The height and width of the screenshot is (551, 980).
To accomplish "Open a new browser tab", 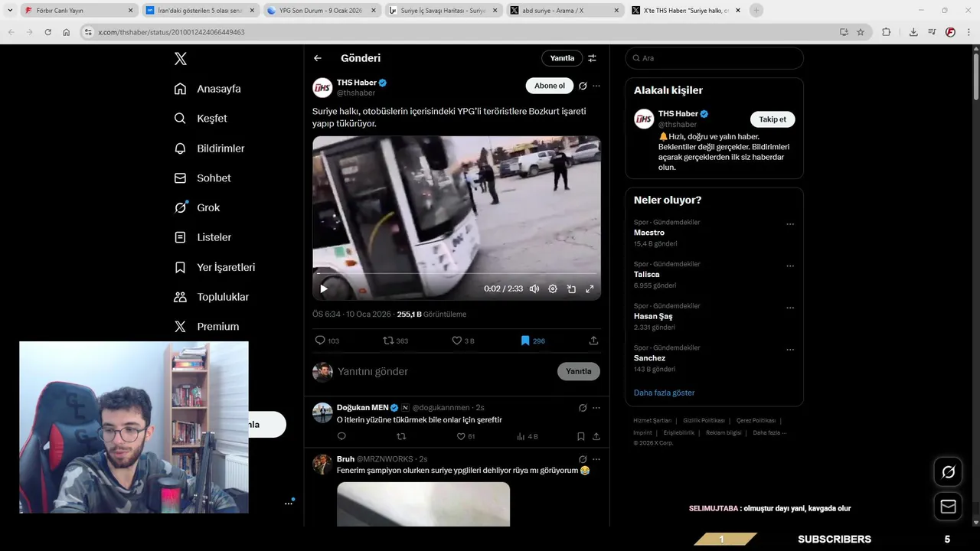I will point(756,11).
